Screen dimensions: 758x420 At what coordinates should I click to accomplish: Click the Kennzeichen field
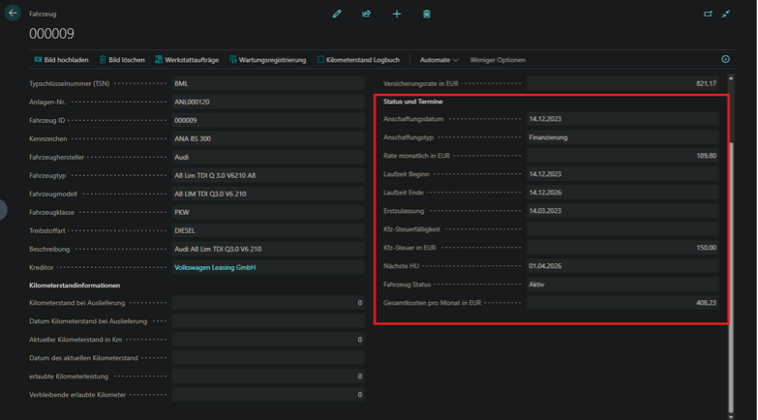(266, 138)
